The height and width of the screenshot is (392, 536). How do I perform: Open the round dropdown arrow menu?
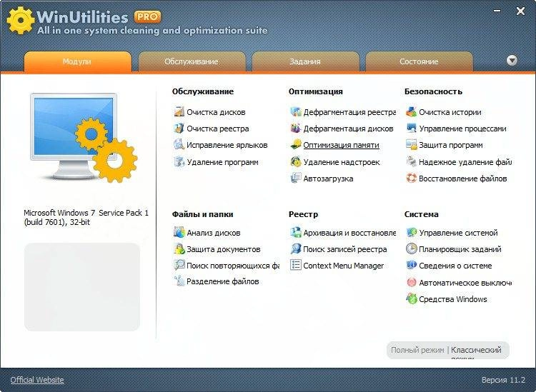pos(512,61)
